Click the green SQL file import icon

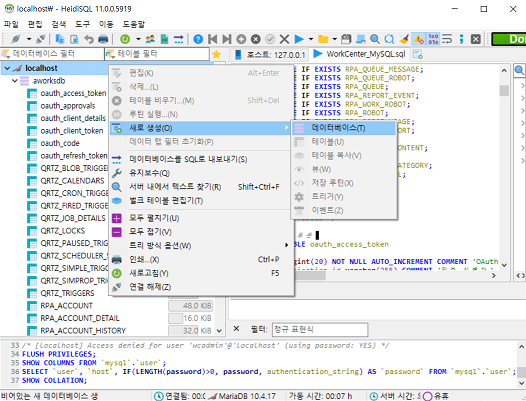pos(164,39)
